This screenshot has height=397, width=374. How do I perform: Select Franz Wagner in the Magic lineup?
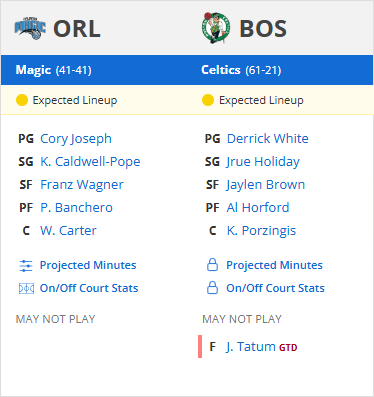click(82, 185)
